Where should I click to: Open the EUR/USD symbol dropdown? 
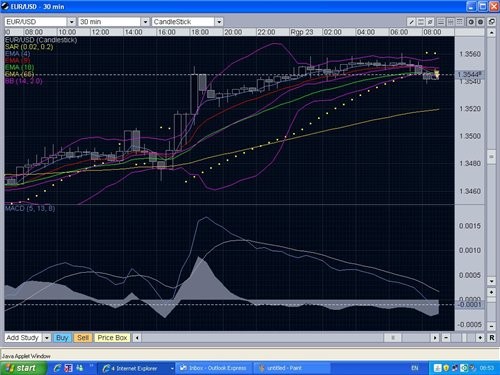click(x=72, y=22)
